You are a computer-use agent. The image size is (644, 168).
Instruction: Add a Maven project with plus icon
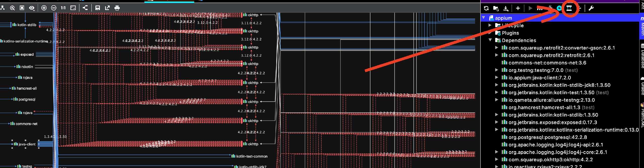pos(518,8)
